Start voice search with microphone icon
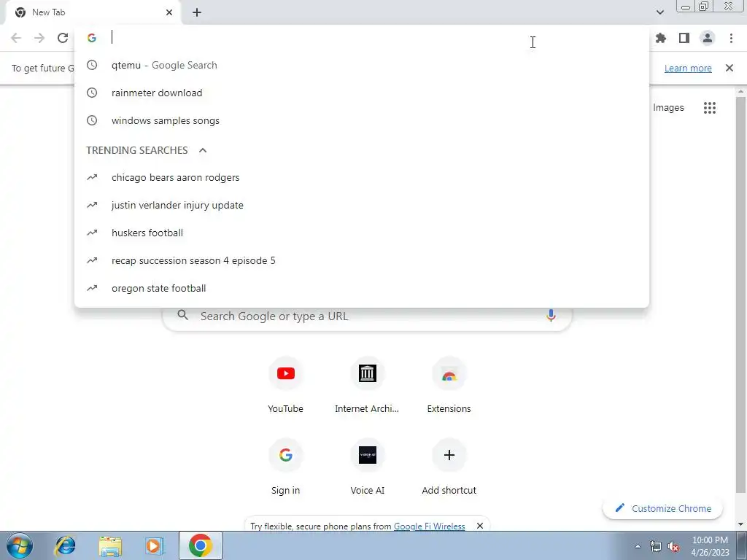Screen dimensions: 747x560 pyautogui.click(x=551, y=316)
